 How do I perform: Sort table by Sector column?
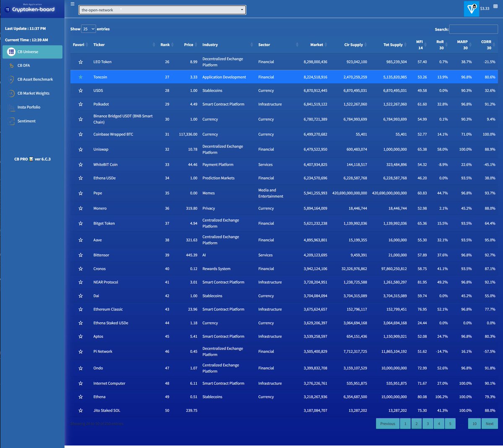tap(278, 45)
